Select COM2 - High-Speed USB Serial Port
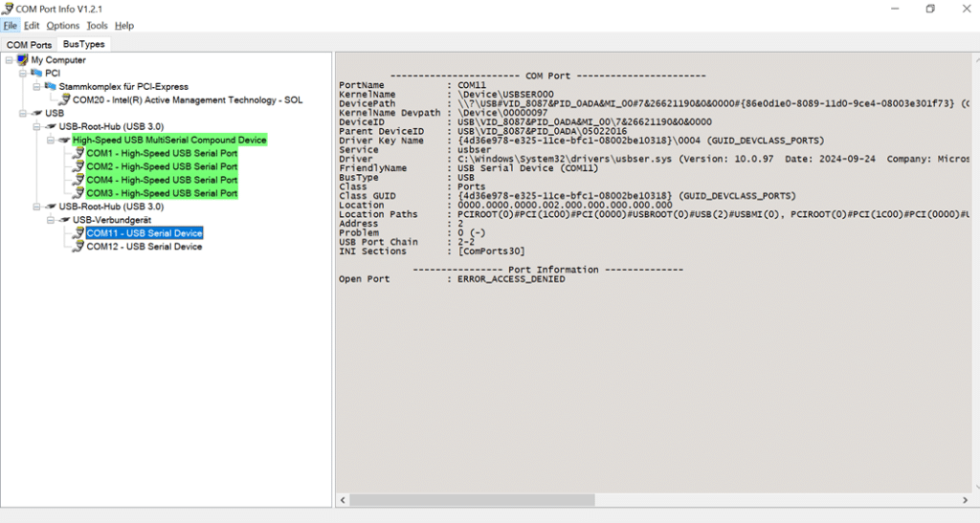Screen dimensions: 980x523 click(162, 166)
